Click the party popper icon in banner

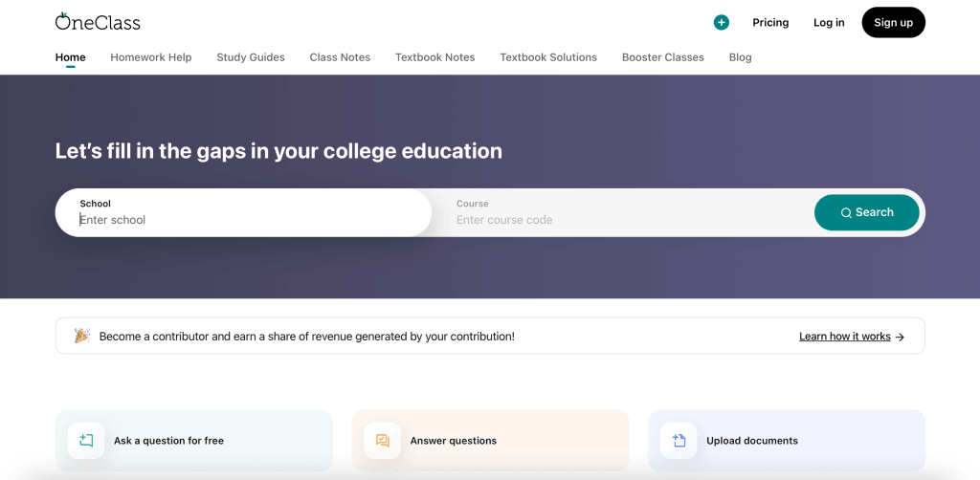point(82,336)
